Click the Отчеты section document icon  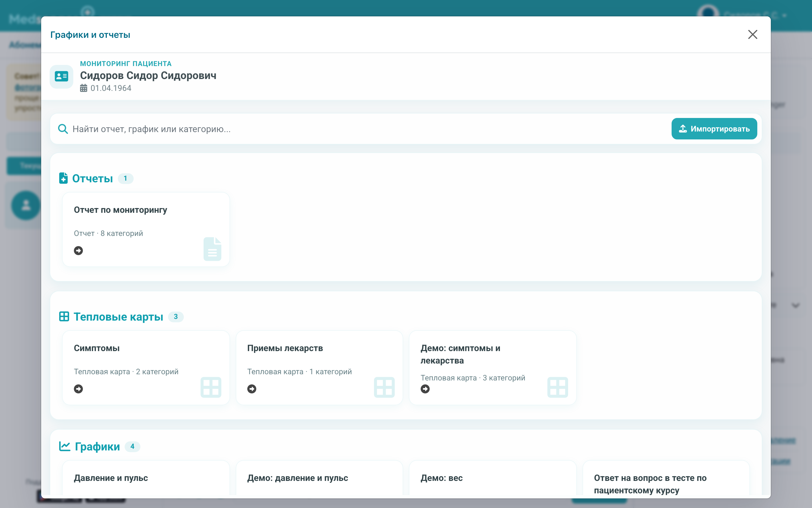tap(63, 178)
